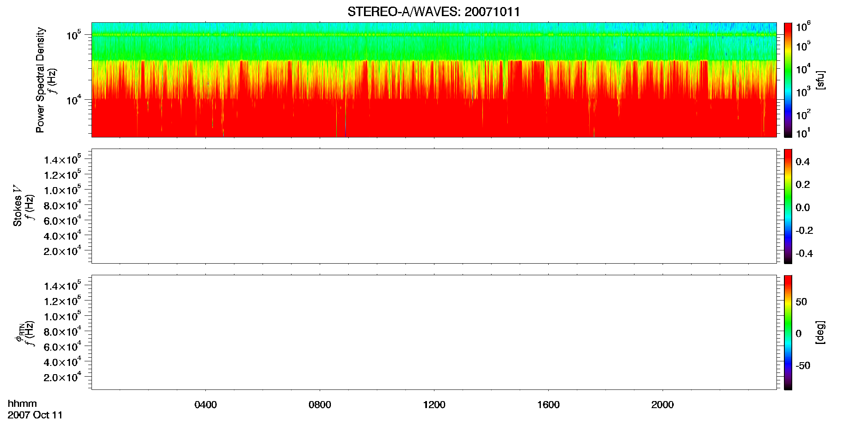868x447 pixels.
Task: Click the 2000 time tick label
Action: (x=663, y=405)
